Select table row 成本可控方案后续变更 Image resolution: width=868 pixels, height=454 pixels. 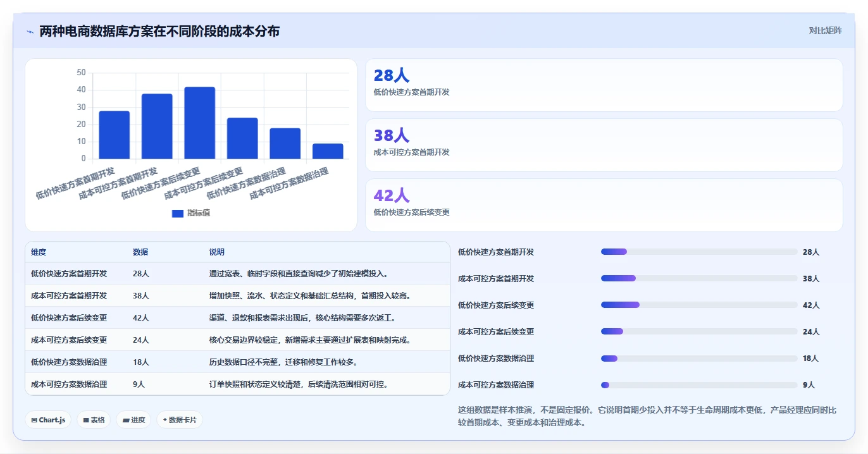coord(237,340)
